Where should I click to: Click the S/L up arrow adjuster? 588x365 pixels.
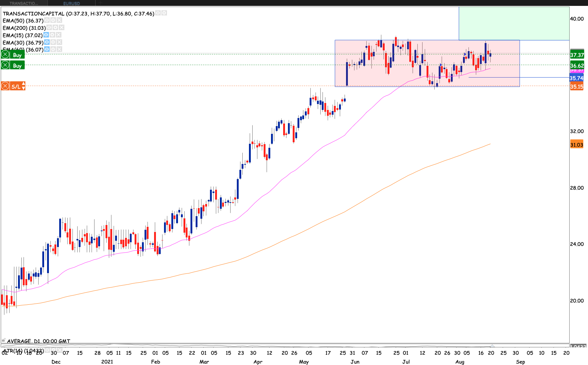coord(24,84)
